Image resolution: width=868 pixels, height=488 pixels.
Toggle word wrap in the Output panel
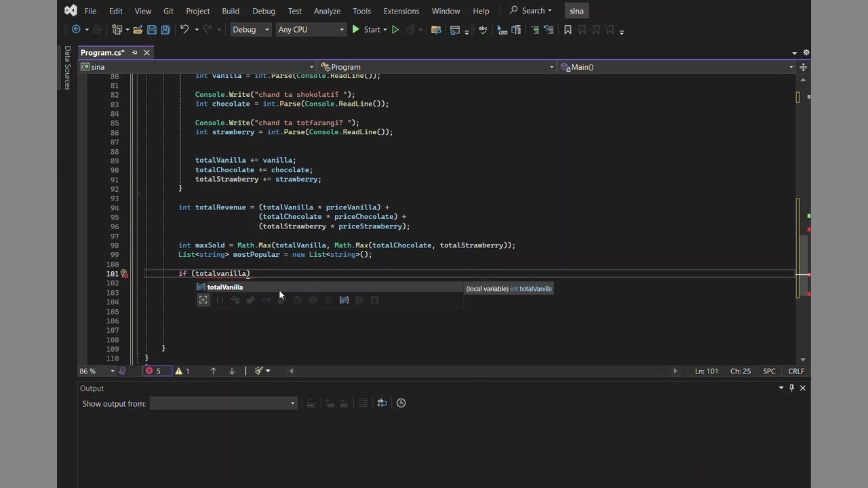coord(382,403)
